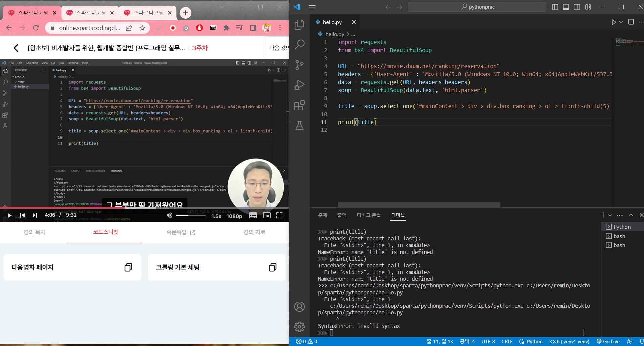Open the 강의 자료 tab
The image size is (644, 346).
[255, 232]
